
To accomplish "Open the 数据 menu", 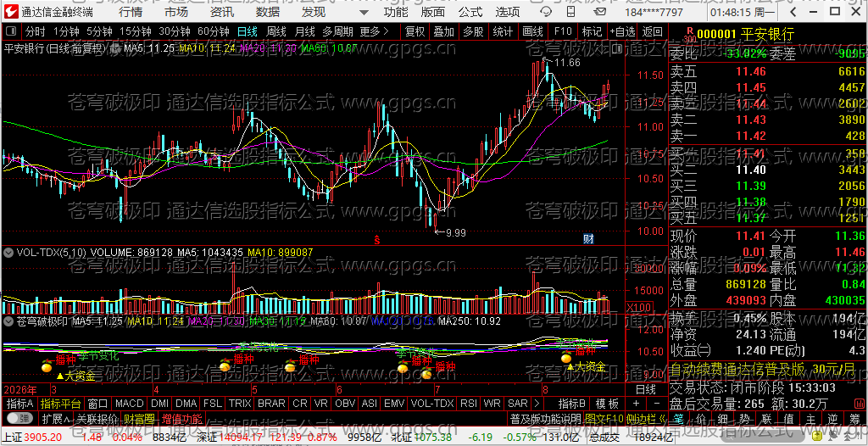I will (268, 12).
